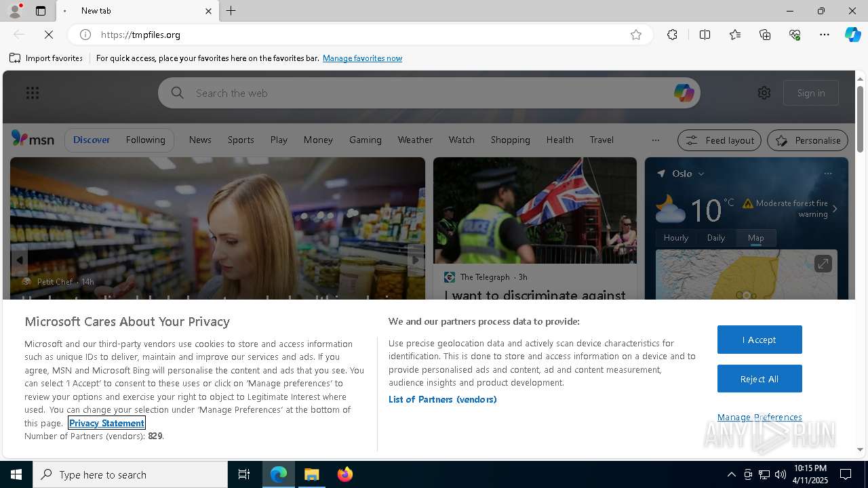Expand more navigation categories ellipsis
This screenshot has width=868, height=488.
click(655, 140)
